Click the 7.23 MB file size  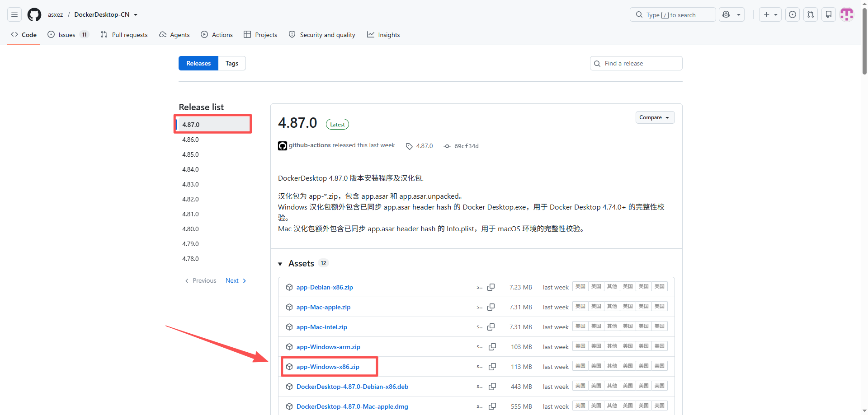(x=521, y=287)
